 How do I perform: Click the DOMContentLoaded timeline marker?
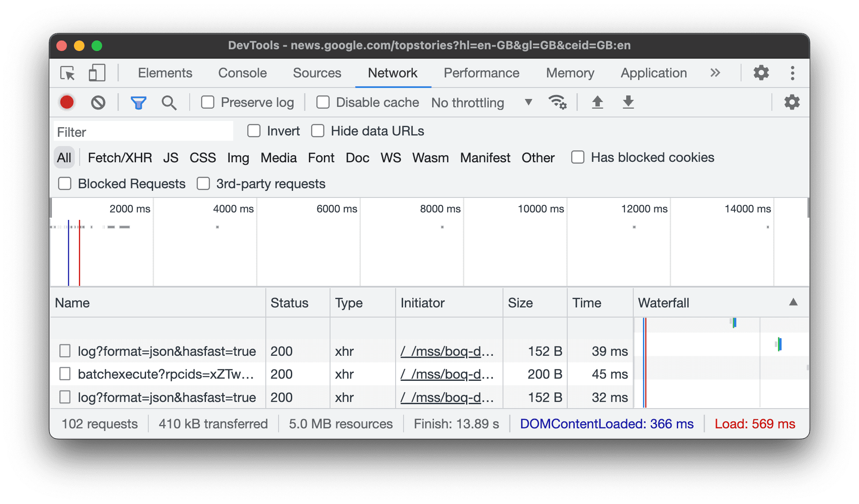(68, 252)
